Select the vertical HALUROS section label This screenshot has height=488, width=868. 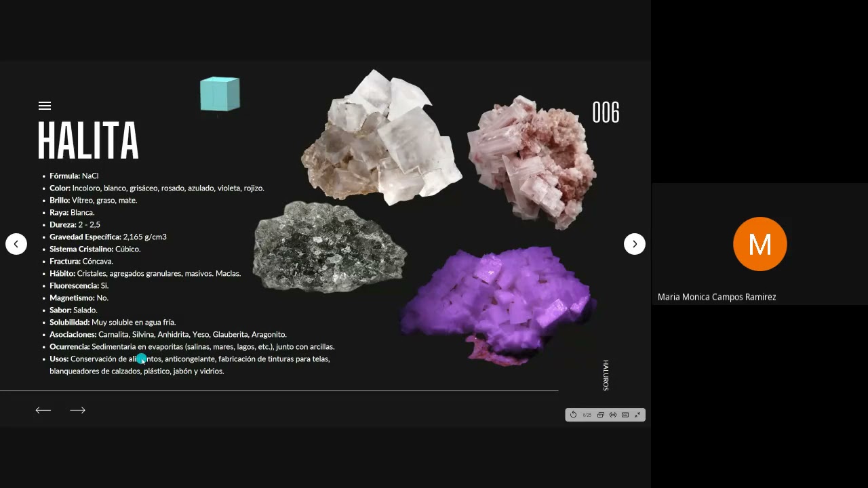point(606,375)
